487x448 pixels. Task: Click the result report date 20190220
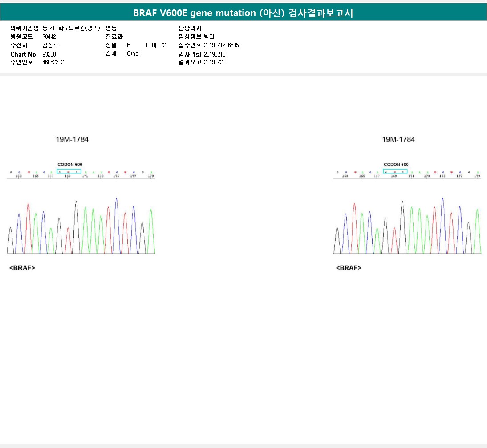215,62
